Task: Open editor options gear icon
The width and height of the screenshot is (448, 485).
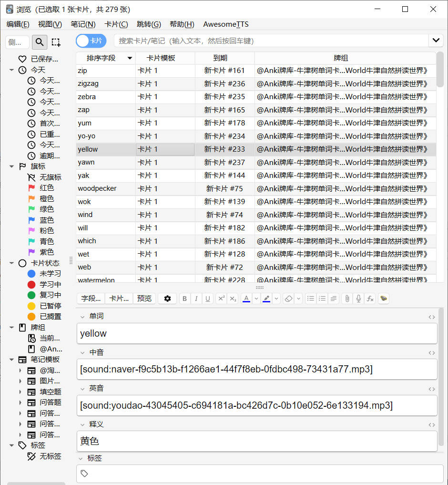Action: pos(167,299)
